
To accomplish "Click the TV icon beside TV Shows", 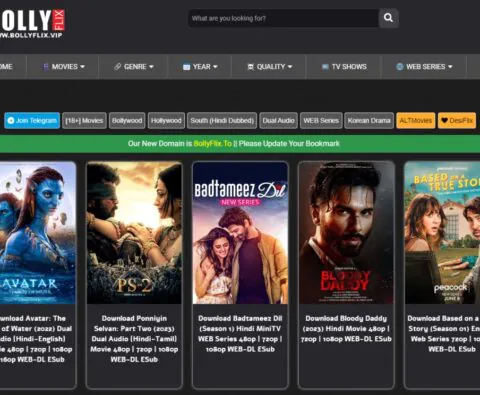I will click(325, 67).
